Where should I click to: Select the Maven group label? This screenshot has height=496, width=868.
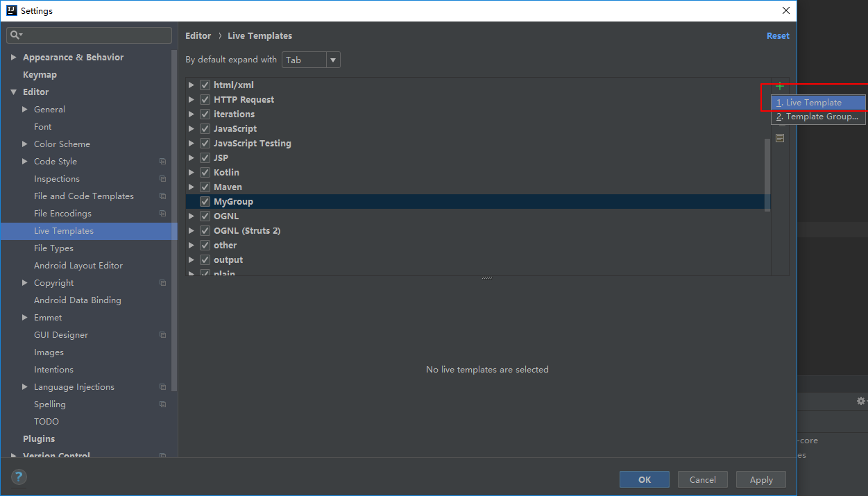[228, 187]
